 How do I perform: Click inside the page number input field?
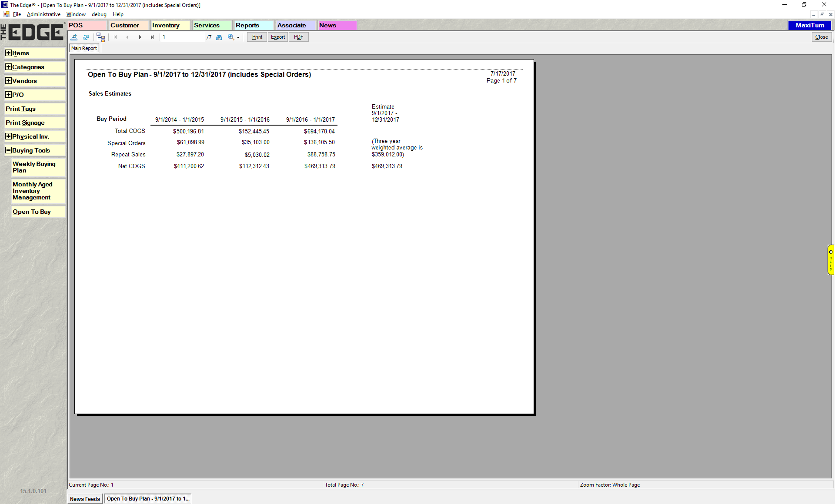(x=183, y=37)
